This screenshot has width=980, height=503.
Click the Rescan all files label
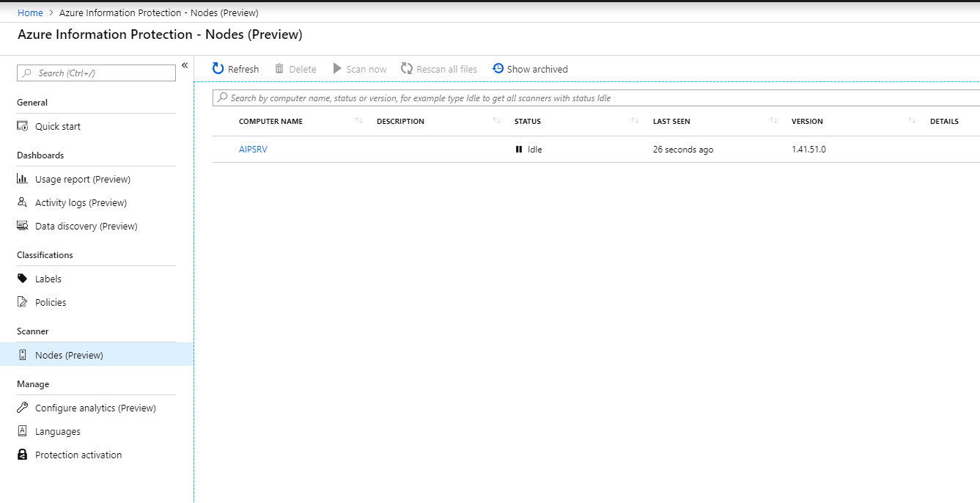pyautogui.click(x=446, y=69)
